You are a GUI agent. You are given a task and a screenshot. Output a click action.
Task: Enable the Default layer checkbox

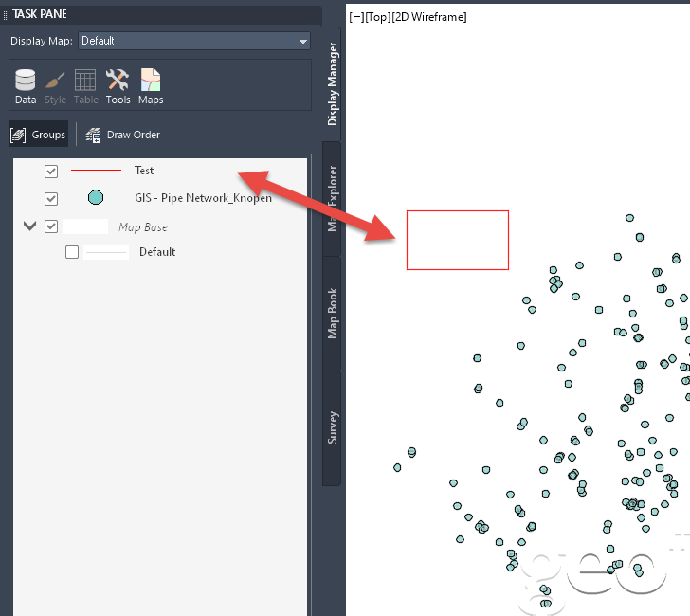coord(72,252)
